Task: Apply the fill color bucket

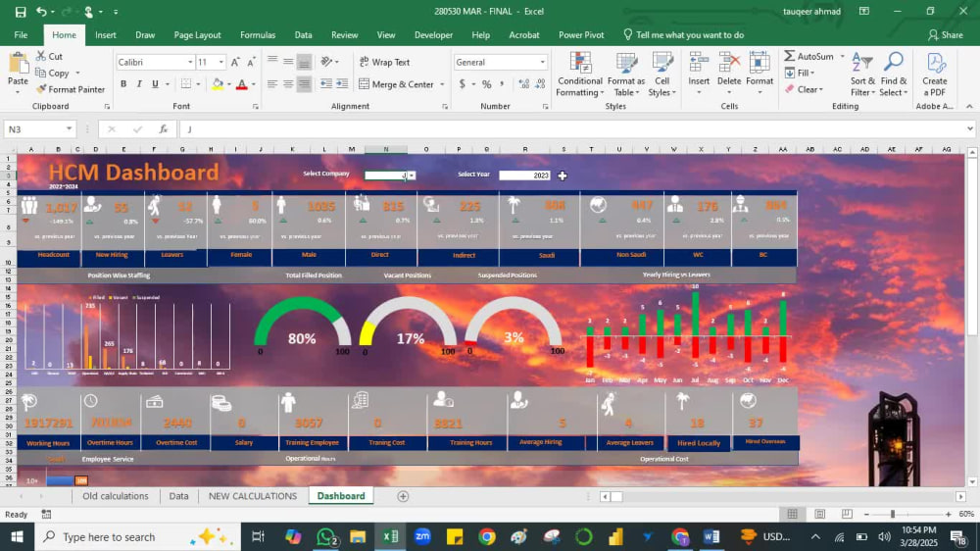Action: pyautogui.click(x=217, y=83)
